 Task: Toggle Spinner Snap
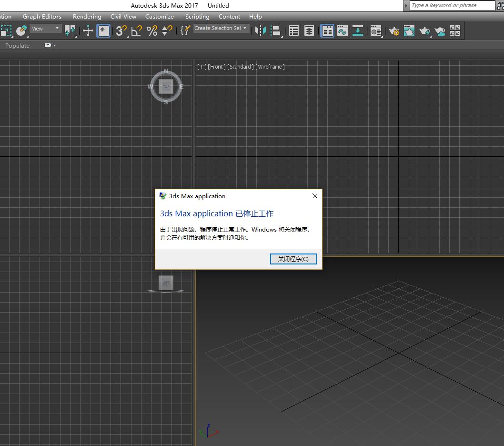pos(167,31)
